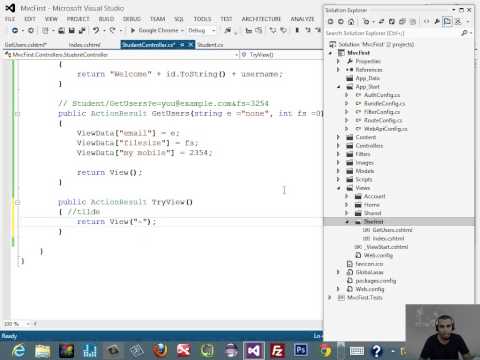Click the Save toolbar icon

pos(72,30)
